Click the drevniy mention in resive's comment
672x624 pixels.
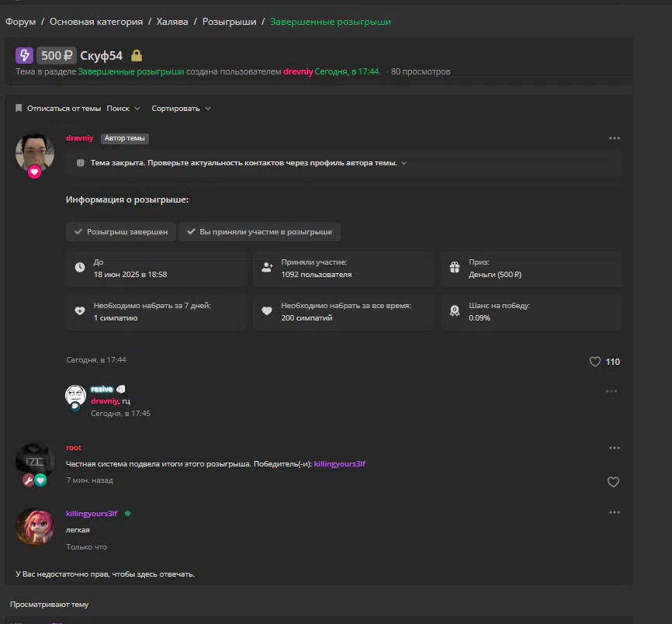tap(104, 401)
